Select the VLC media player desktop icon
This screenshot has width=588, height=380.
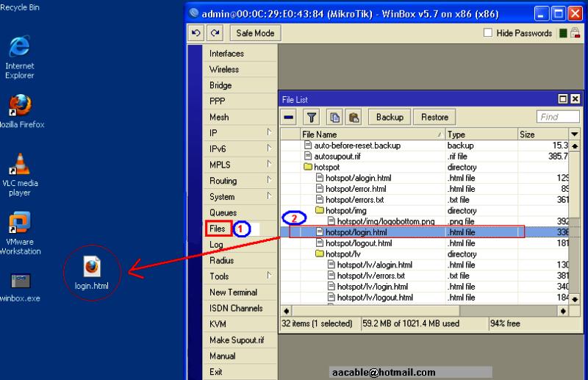20,175
